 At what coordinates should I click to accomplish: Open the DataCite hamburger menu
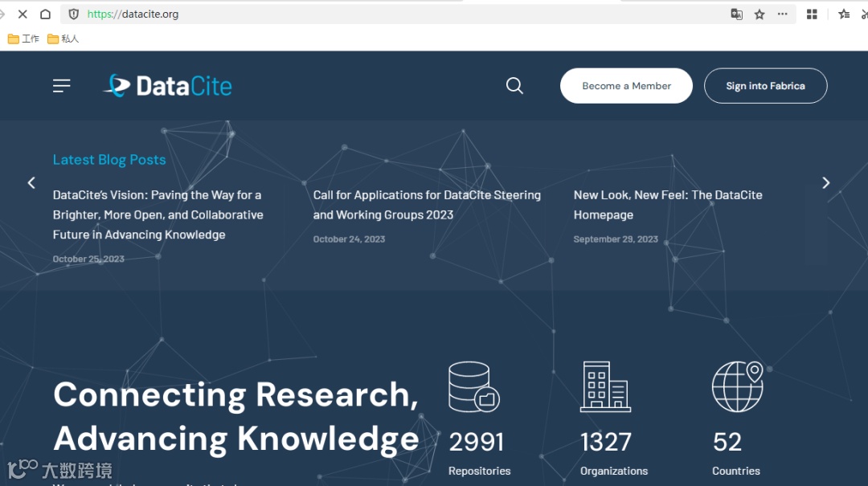pyautogui.click(x=61, y=86)
